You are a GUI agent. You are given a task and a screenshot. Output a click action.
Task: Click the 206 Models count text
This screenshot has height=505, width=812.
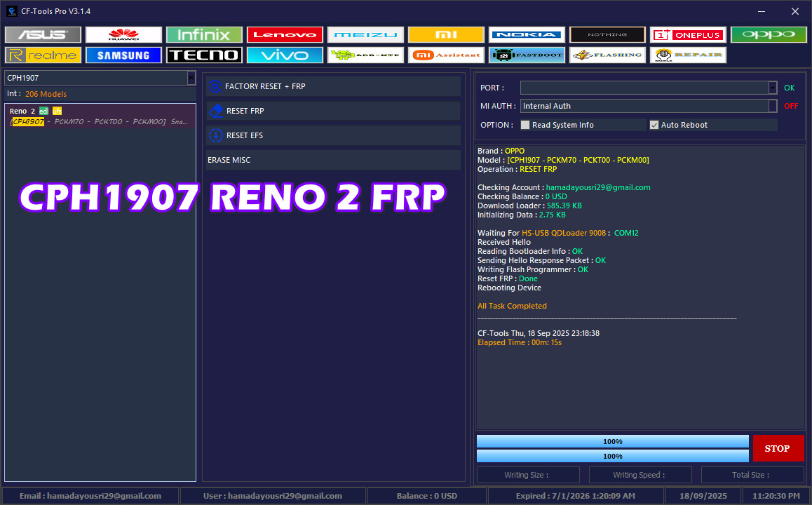point(46,94)
